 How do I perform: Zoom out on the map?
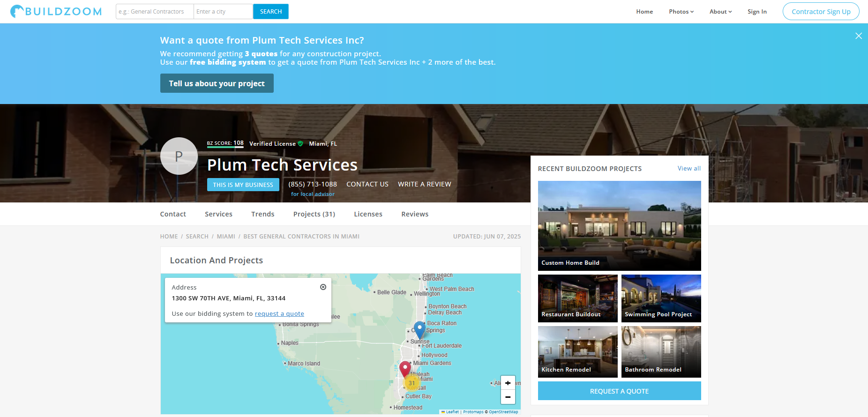point(508,397)
